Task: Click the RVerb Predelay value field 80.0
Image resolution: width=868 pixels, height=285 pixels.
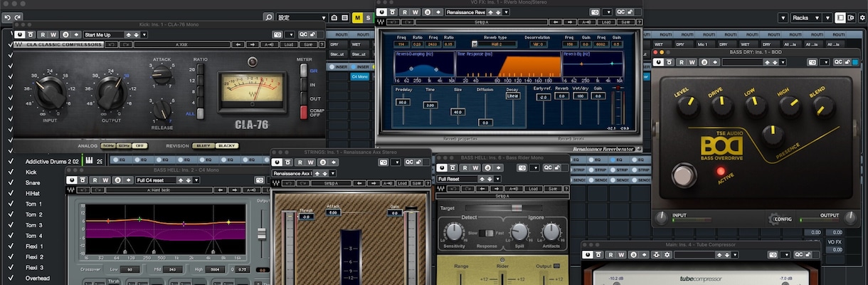Action: click(403, 103)
